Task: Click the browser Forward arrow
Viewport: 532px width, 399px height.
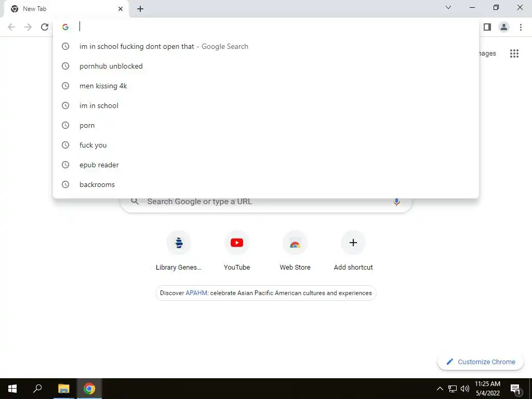Action: click(28, 27)
